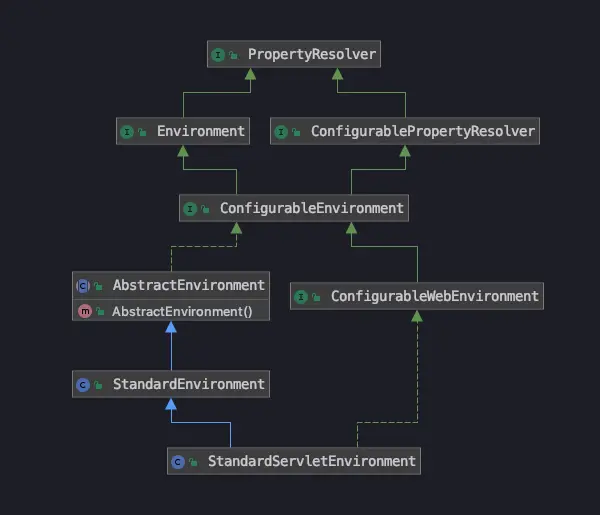Select the Environment interface node
The height and width of the screenshot is (515, 600).
(x=183, y=131)
